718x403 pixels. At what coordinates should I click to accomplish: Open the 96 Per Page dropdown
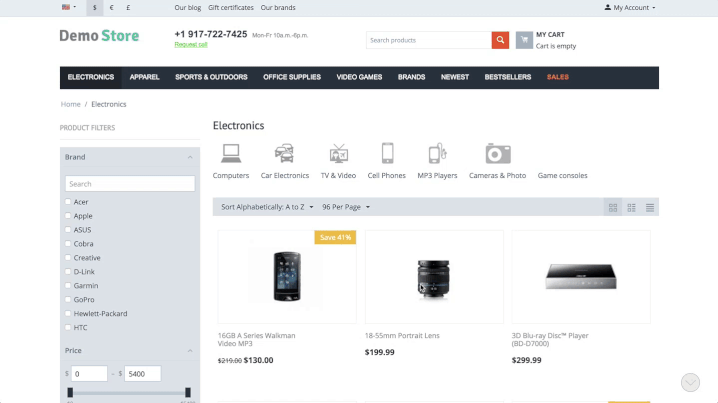[346, 207]
